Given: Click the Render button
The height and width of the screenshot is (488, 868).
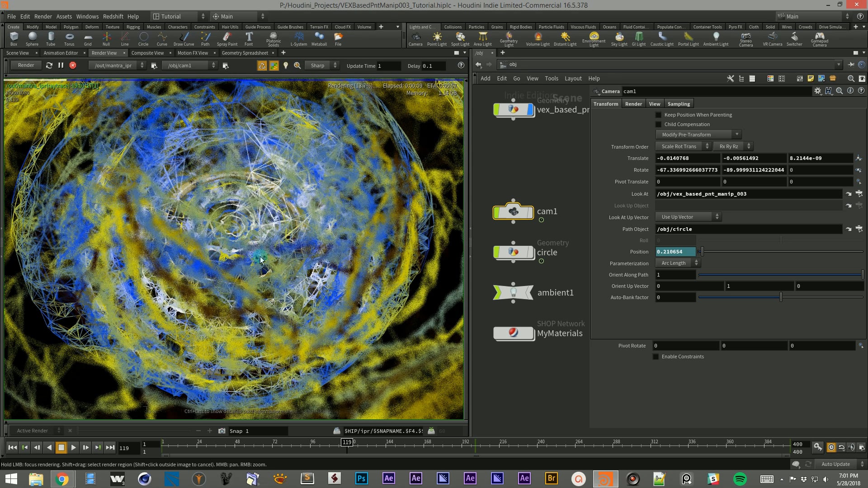Looking at the screenshot, I should point(26,66).
